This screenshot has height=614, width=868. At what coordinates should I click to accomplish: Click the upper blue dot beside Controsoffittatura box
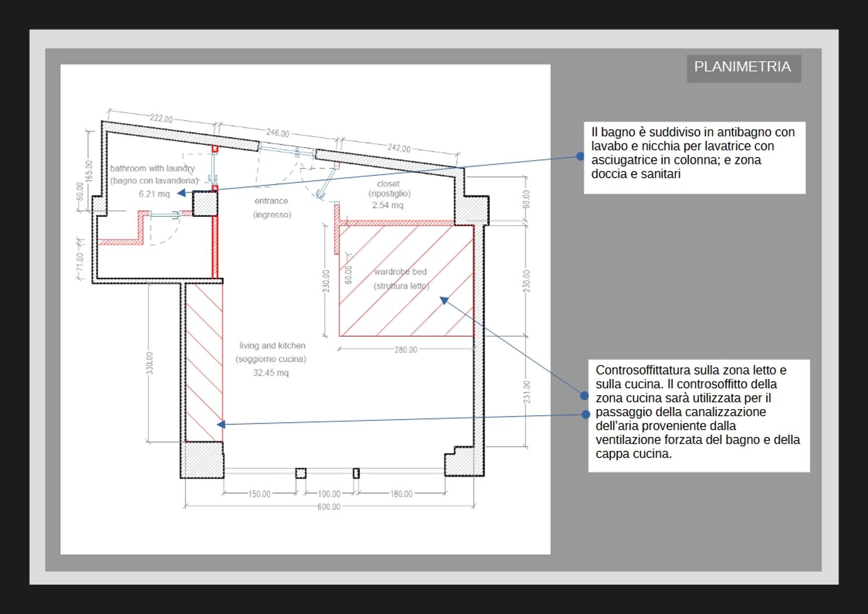(x=584, y=396)
